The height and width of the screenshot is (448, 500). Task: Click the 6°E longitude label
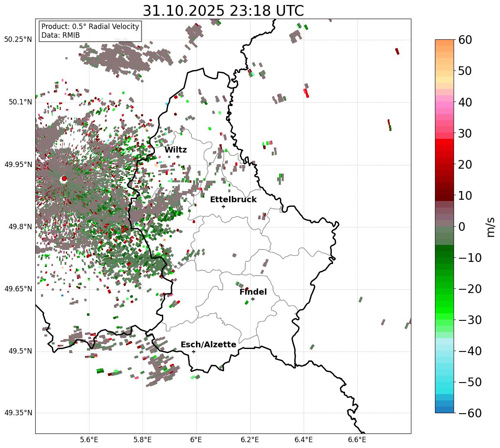click(196, 440)
